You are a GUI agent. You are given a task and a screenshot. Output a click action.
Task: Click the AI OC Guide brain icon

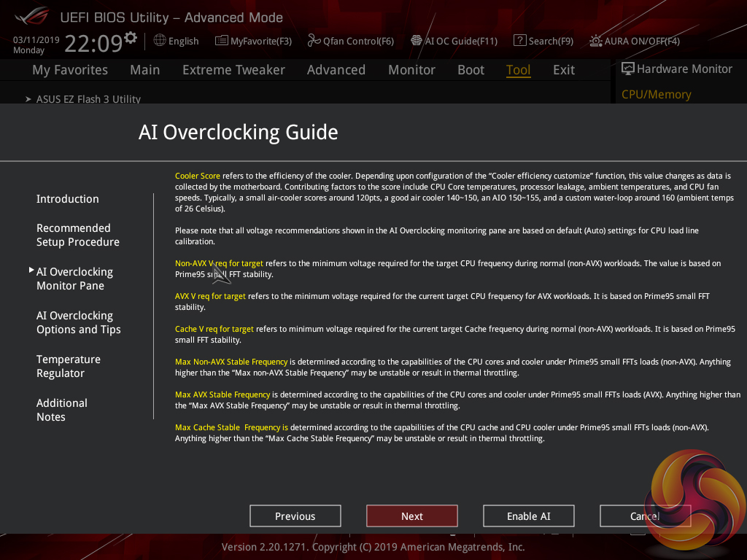[417, 41]
